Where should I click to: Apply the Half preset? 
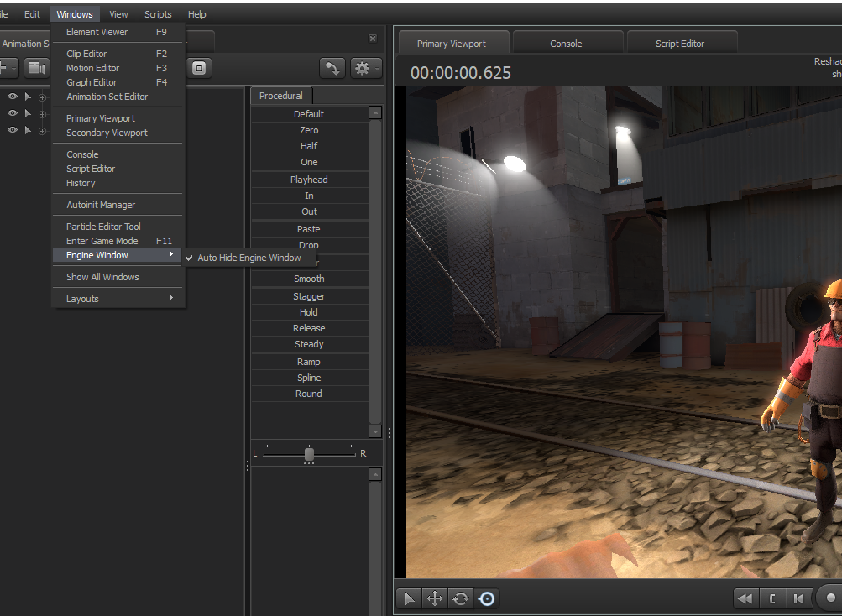tap(309, 146)
